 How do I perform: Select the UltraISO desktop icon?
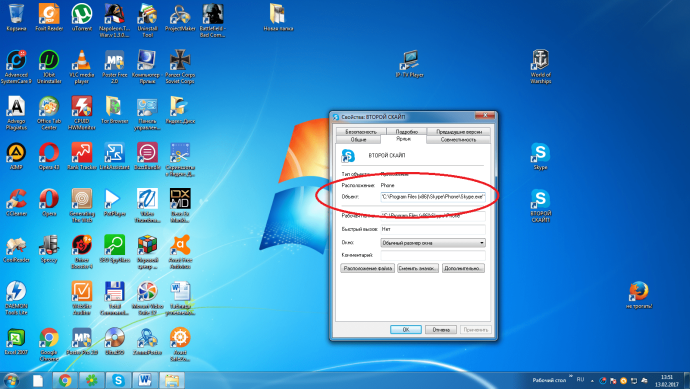pos(114,342)
